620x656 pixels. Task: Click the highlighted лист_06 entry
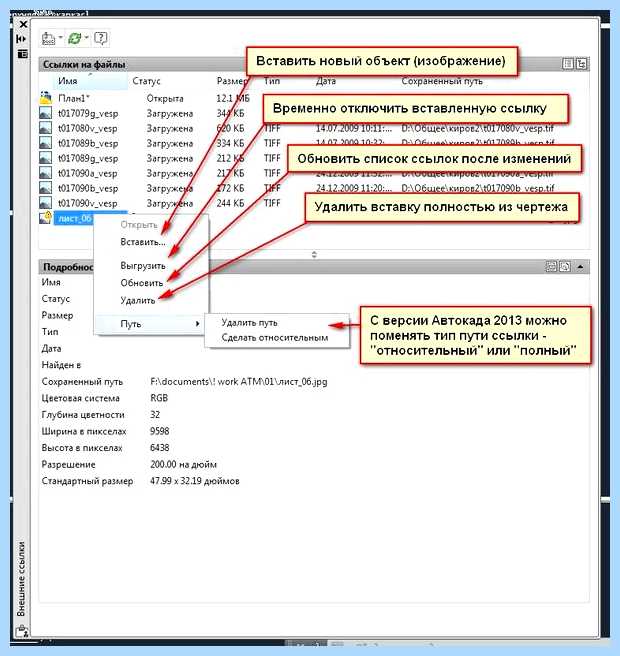click(x=74, y=218)
